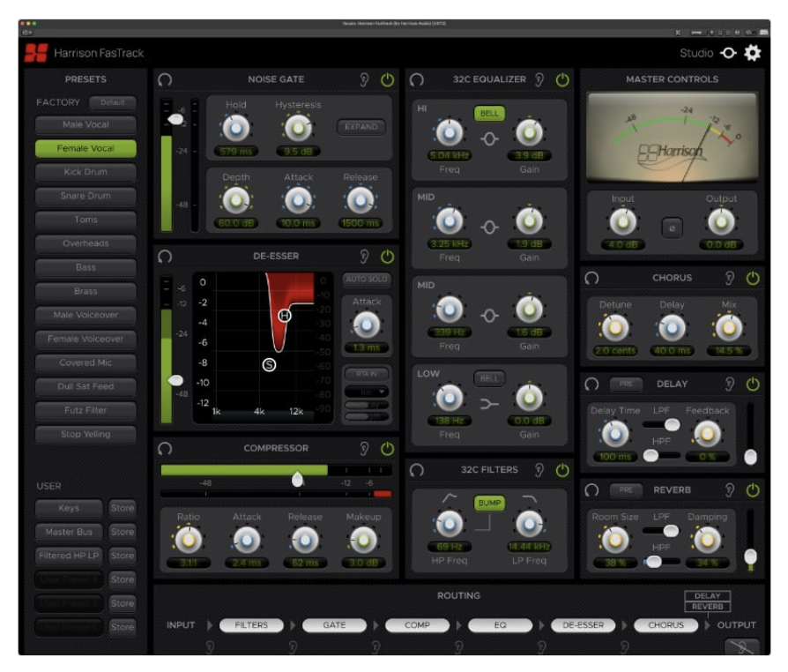Click the 32C Equalizer ear icon
788x672 pixels.
(x=539, y=79)
